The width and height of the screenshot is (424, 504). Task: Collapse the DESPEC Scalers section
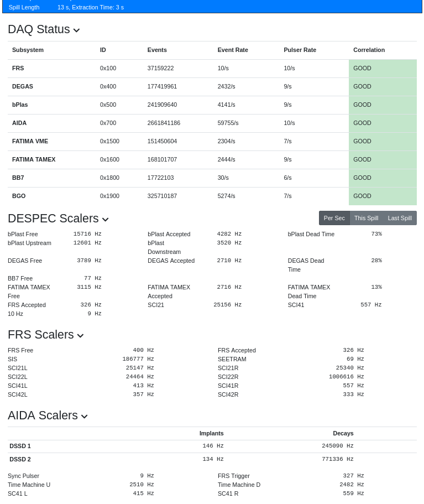point(105,220)
